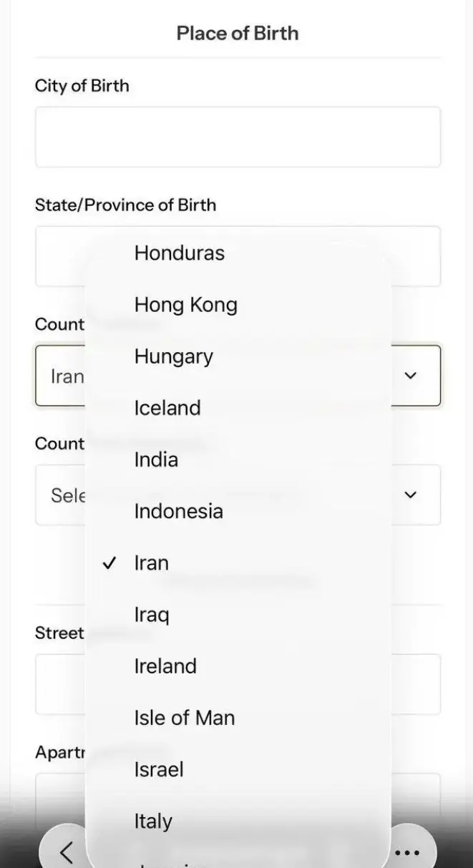Tap the back chevron arrow button
The width and height of the screenshot is (473, 868).
click(x=66, y=852)
